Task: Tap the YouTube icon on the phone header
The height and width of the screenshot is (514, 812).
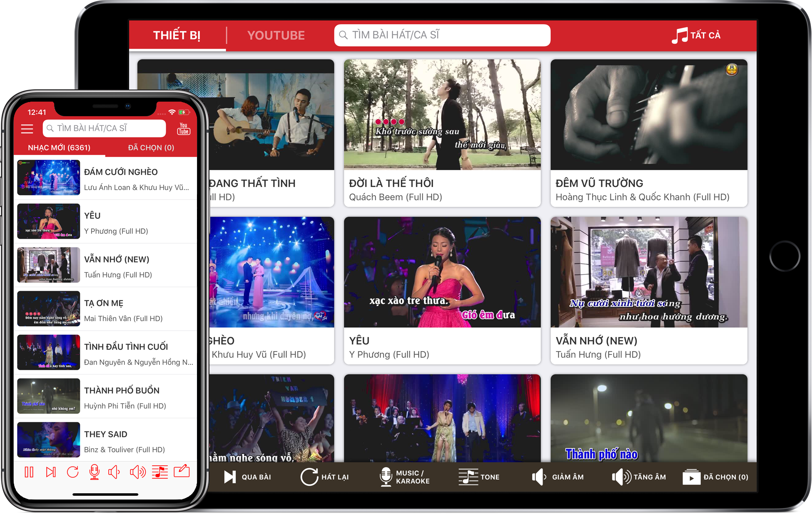Action: (x=183, y=128)
